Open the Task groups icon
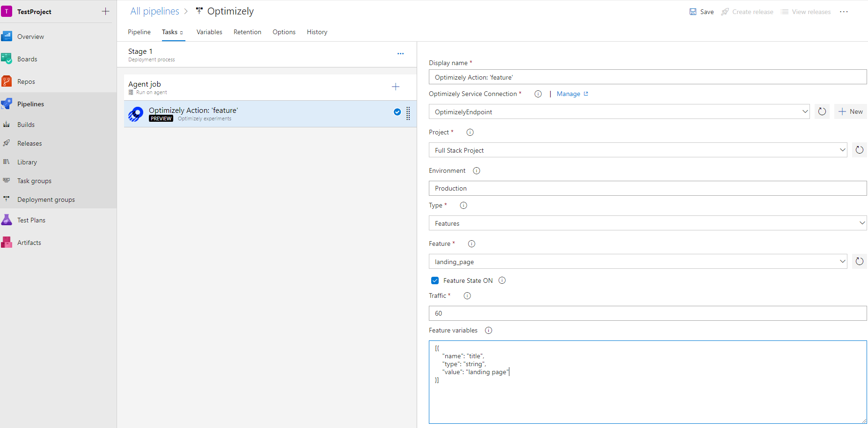868x428 pixels. click(7, 181)
